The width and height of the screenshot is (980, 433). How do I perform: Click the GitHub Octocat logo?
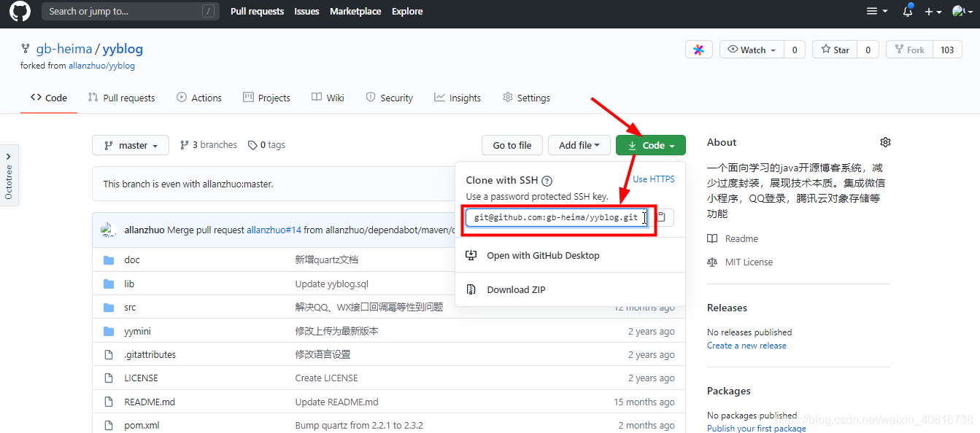(20, 11)
